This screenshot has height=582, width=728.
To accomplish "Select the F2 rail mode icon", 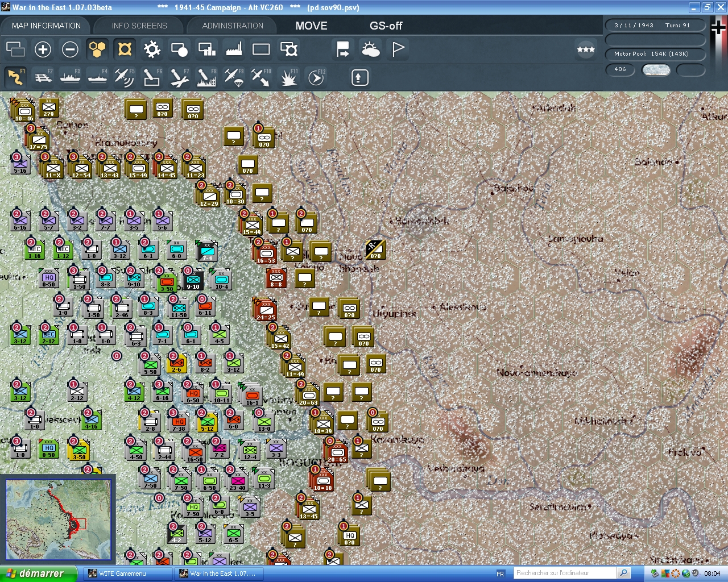I will coord(43,77).
